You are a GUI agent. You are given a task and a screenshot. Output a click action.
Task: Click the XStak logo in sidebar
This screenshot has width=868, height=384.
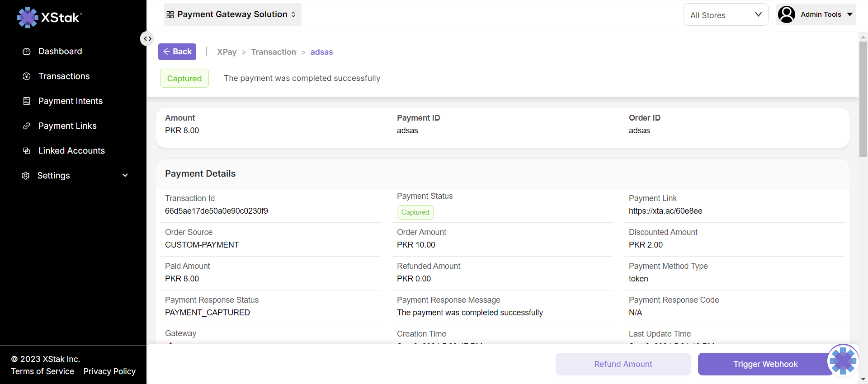pos(50,17)
